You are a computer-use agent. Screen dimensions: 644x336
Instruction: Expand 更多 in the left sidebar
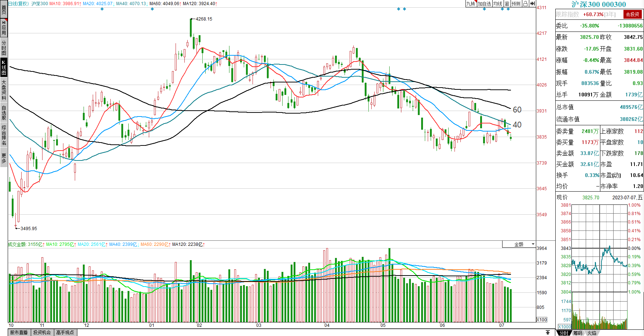4,158
